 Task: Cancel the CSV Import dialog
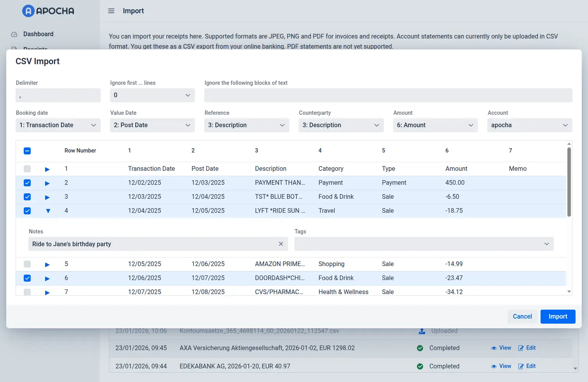tap(522, 316)
